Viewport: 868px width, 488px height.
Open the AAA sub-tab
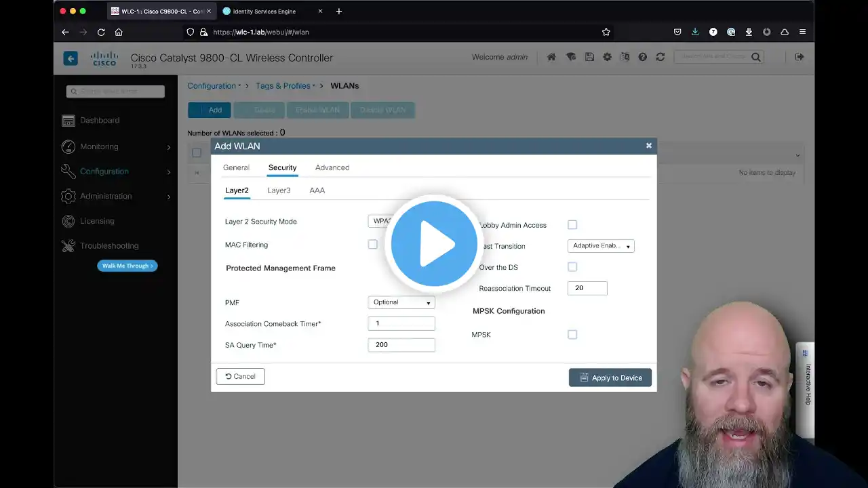pos(317,190)
